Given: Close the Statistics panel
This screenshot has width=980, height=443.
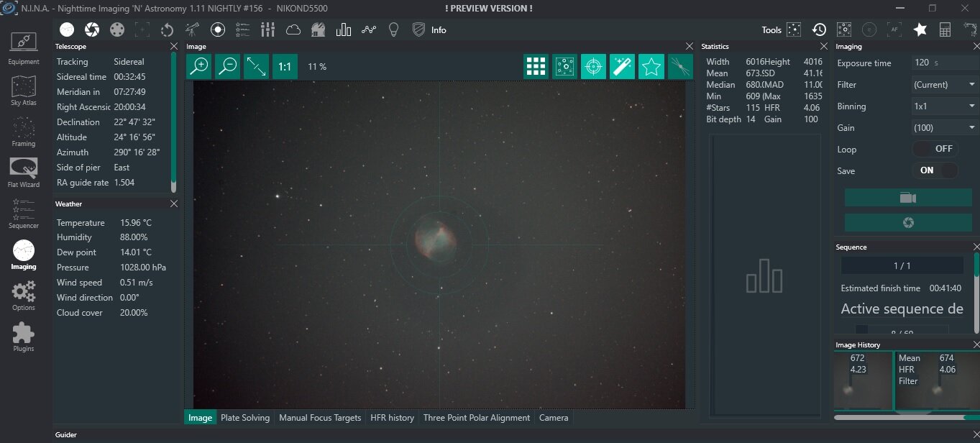Looking at the screenshot, I should tap(823, 46).
